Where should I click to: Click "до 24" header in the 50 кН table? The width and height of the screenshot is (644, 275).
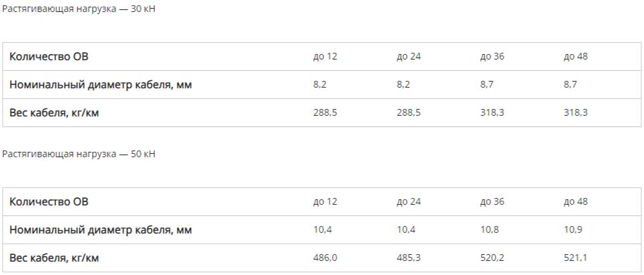tap(408, 202)
